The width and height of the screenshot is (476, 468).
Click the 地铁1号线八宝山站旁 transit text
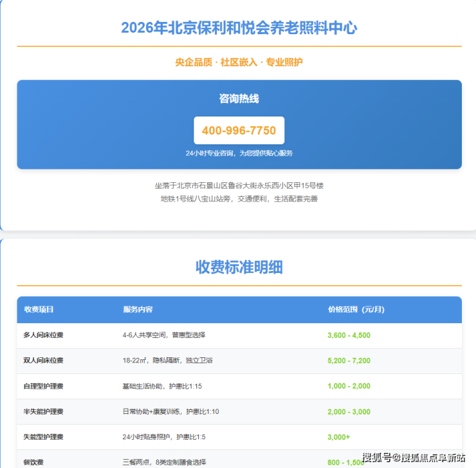coord(239,199)
